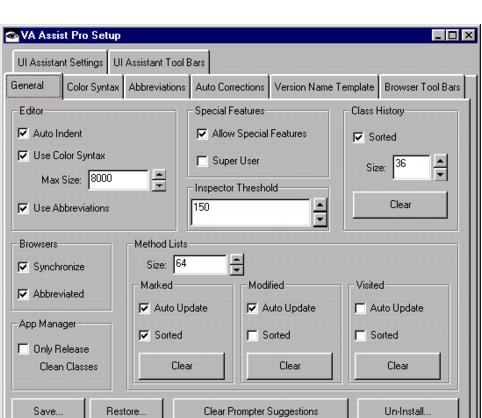The image size is (482, 418).
Task: Increase Method Lists Size with up arrow
Action: pos(236,259)
